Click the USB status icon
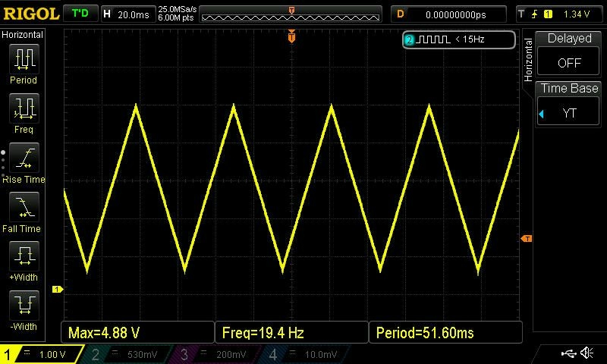This screenshot has width=607, height=364. point(568,353)
